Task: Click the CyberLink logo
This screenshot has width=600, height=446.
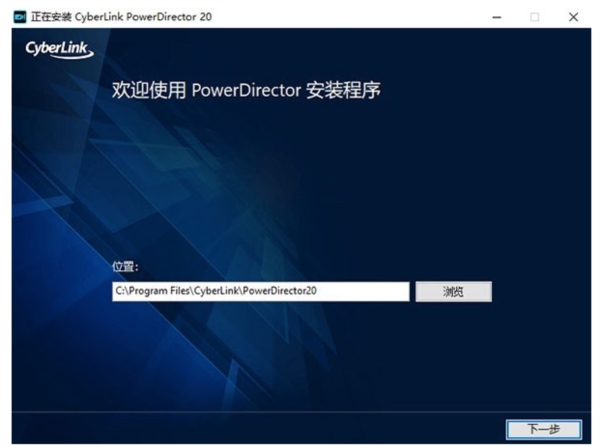Action: (x=59, y=49)
